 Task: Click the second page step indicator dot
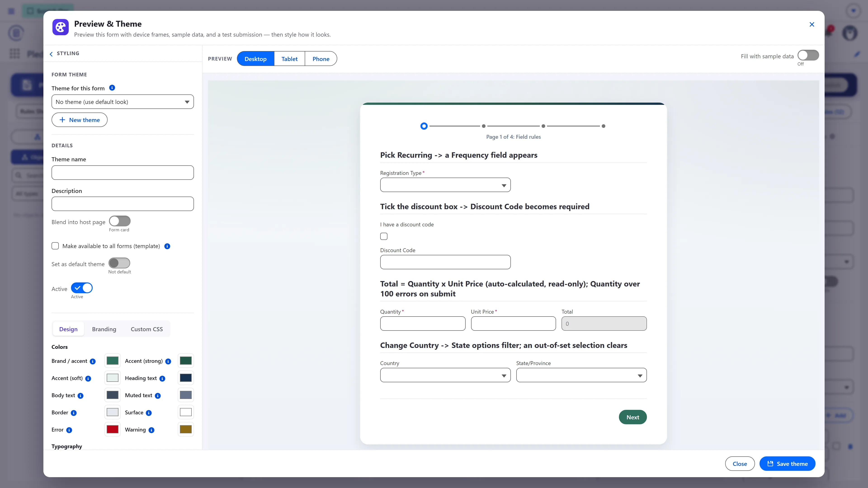(484, 126)
